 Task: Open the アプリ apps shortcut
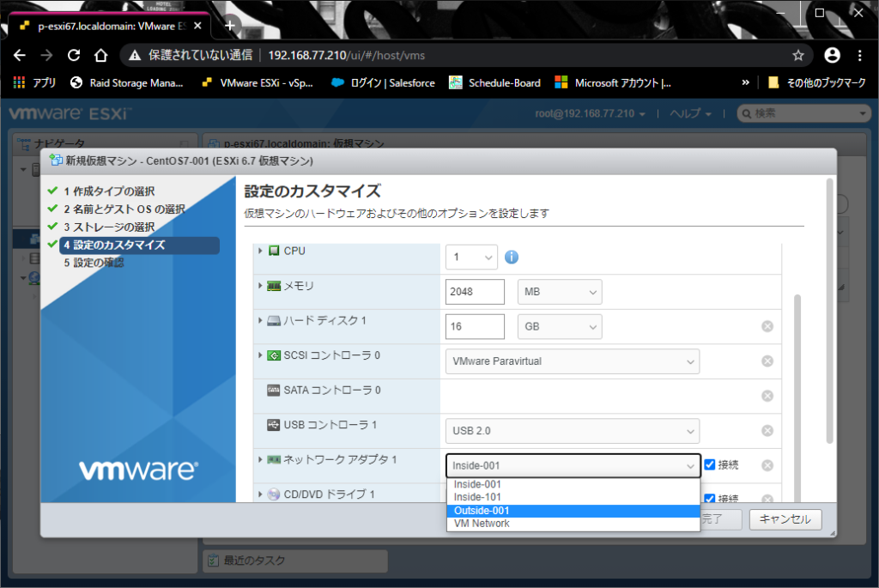(x=34, y=83)
